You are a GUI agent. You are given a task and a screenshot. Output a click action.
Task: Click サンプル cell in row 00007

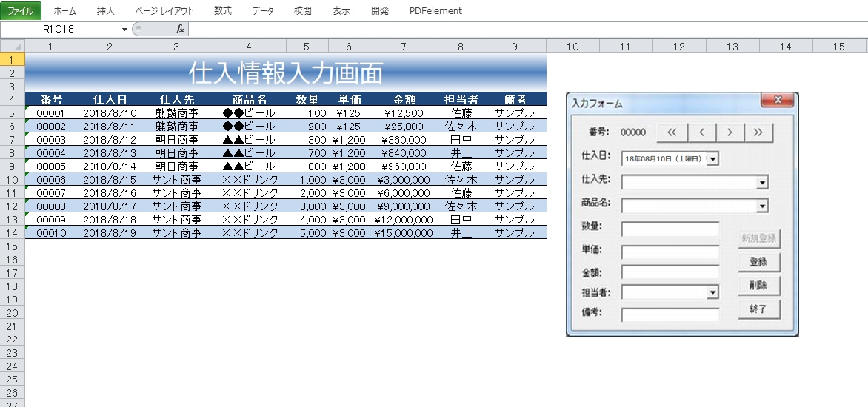pyautogui.click(x=515, y=193)
